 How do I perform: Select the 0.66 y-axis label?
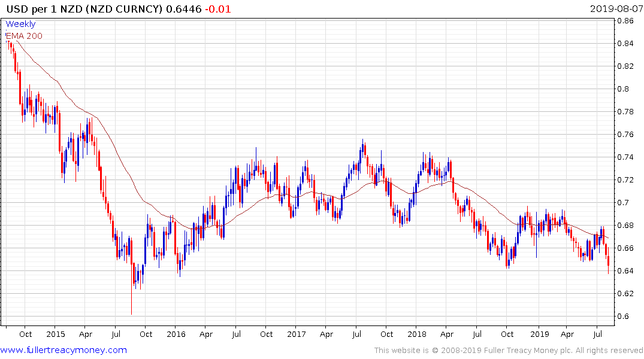(625, 248)
